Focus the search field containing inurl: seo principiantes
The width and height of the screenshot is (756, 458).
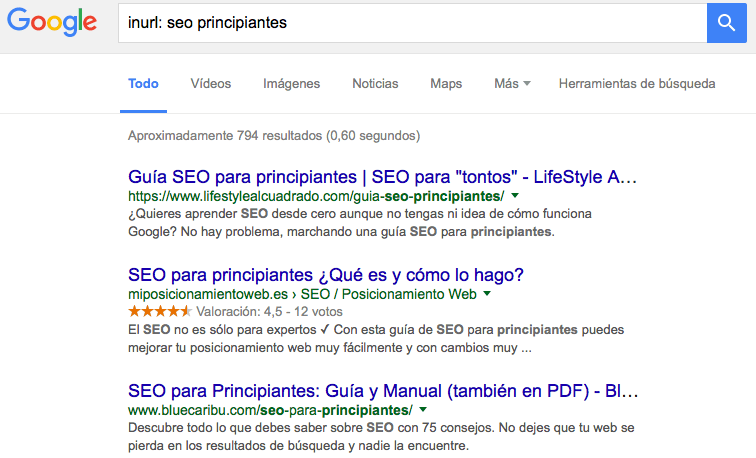tap(413, 23)
